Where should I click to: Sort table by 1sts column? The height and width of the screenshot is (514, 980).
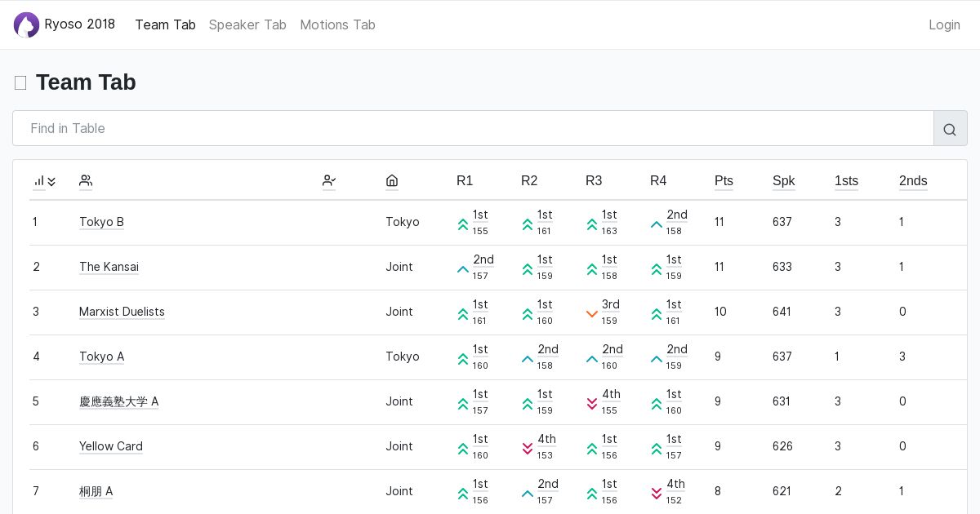[x=846, y=181]
